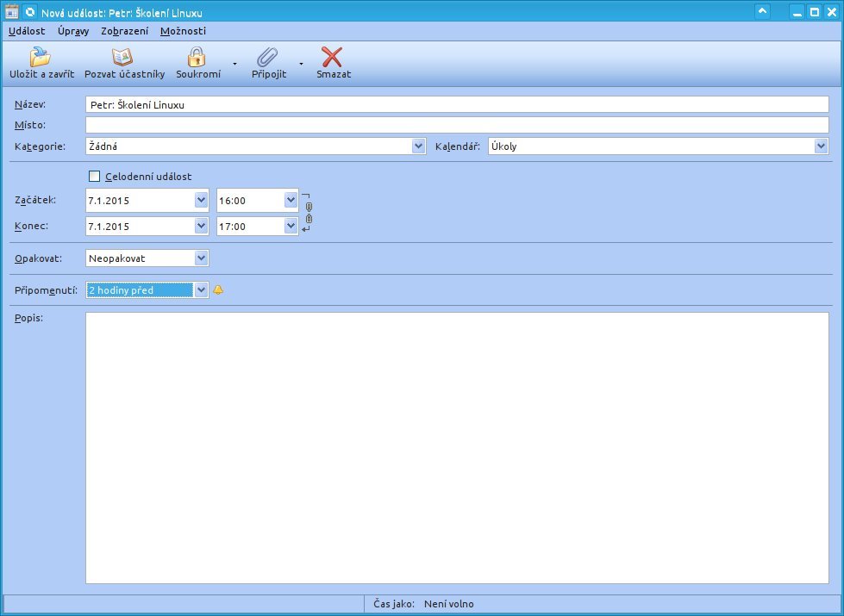Expand the Soukromí dropdown arrow
The image size is (844, 616).
[x=234, y=64]
